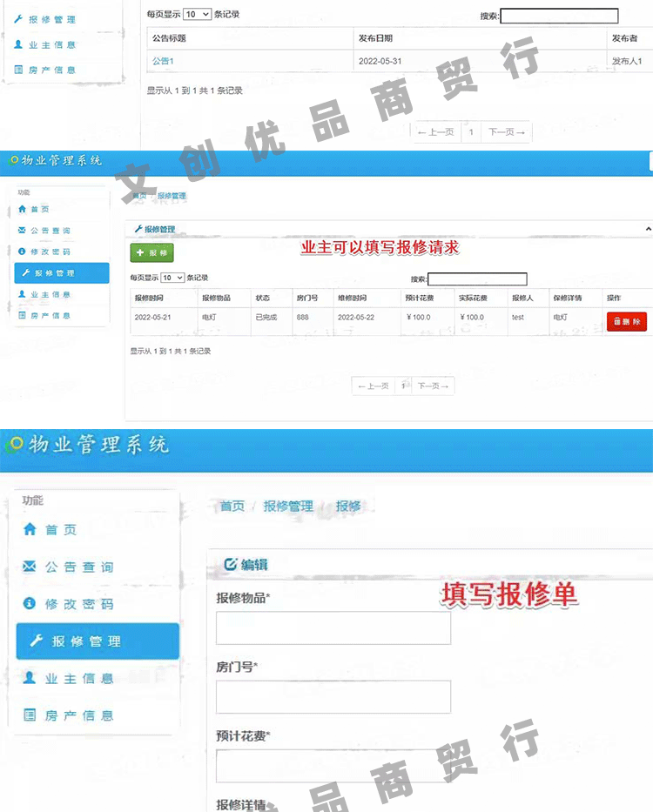Open 报修管理 wrench item on announcement page sidebar

45,19
